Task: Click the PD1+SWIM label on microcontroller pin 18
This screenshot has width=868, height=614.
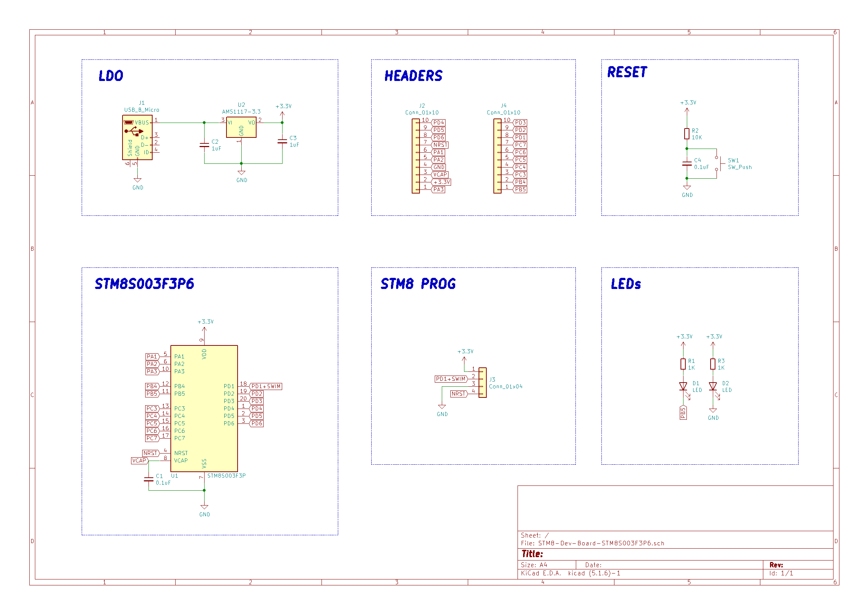Action: 266,386
